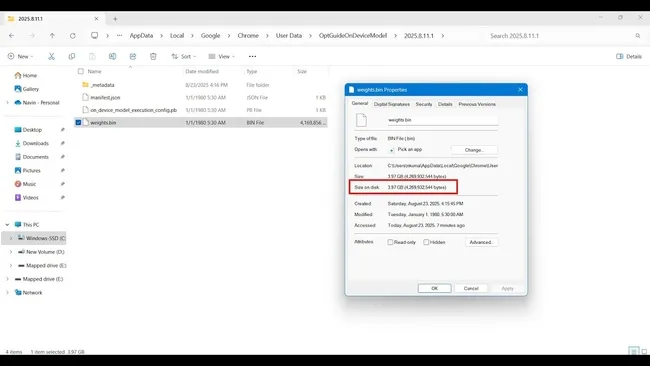Click the Rename toolbar icon
This screenshot has width=650, height=366.
(x=112, y=56)
